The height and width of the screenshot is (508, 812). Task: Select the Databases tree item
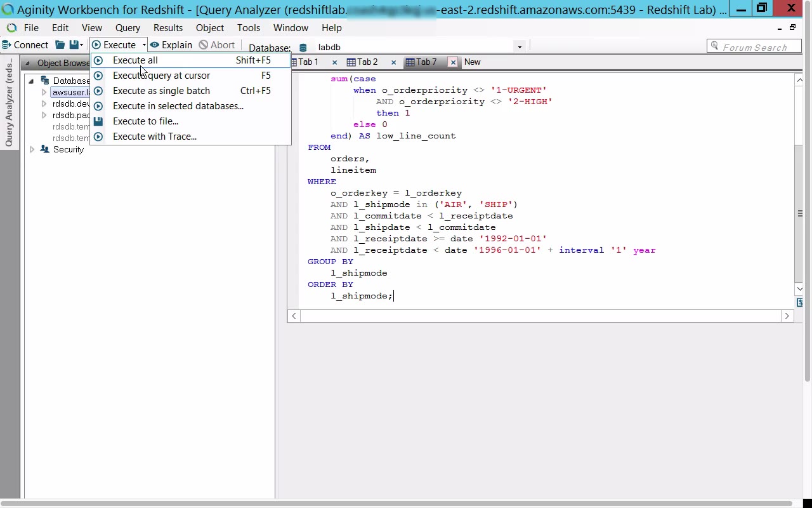click(x=71, y=81)
